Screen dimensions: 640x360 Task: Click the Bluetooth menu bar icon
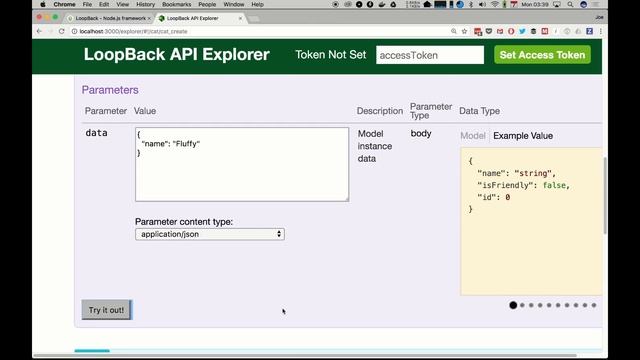[x=471, y=4]
